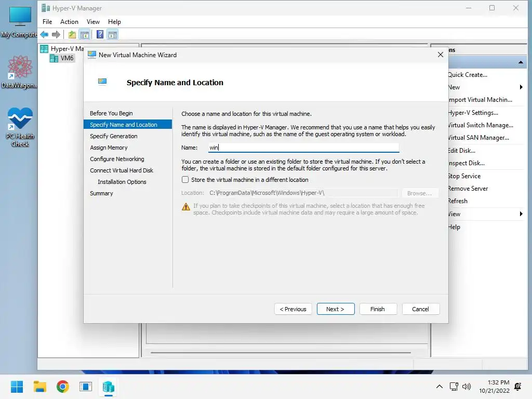Expand the New submenu arrow in Actions
This screenshot has height=399, width=532.
(521, 87)
